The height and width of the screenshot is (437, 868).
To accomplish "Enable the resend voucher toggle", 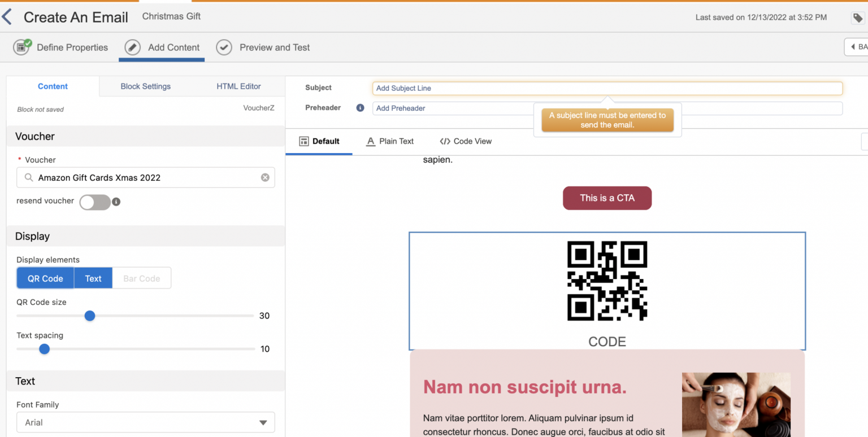I will (95, 202).
